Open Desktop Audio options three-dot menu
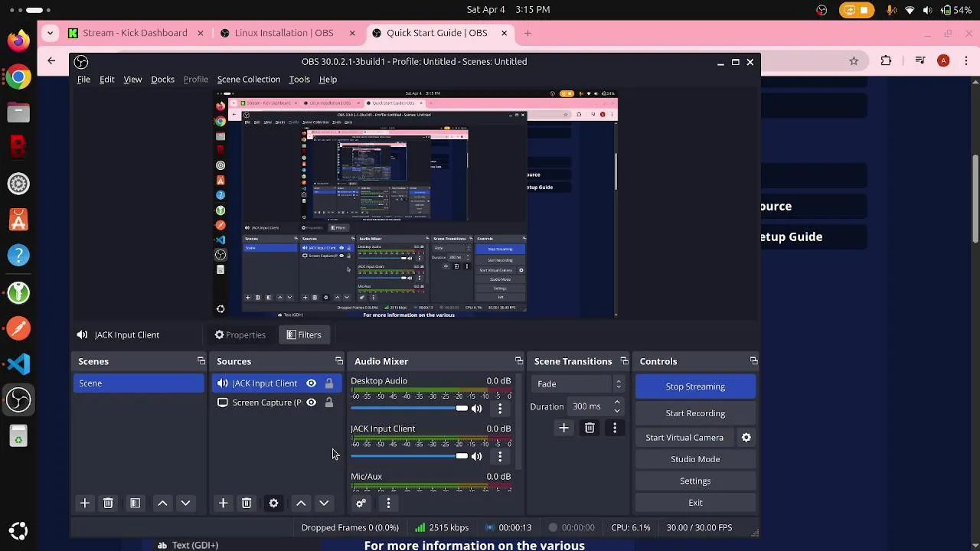The width and height of the screenshot is (980, 551). pos(500,409)
